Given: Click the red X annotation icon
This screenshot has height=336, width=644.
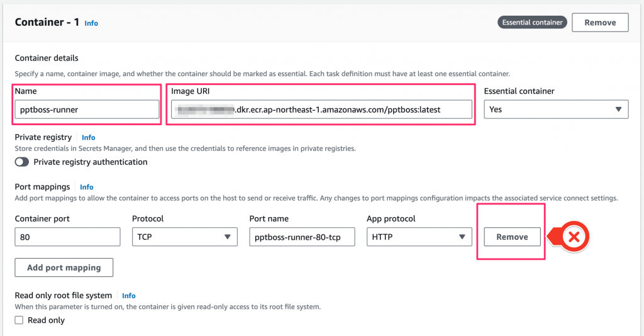Looking at the screenshot, I should (x=574, y=237).
